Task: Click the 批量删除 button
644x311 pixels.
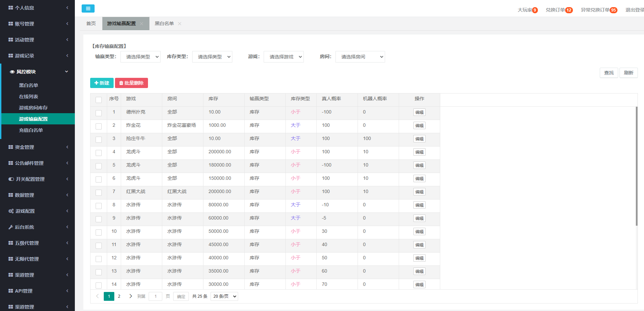Action: 131,83
